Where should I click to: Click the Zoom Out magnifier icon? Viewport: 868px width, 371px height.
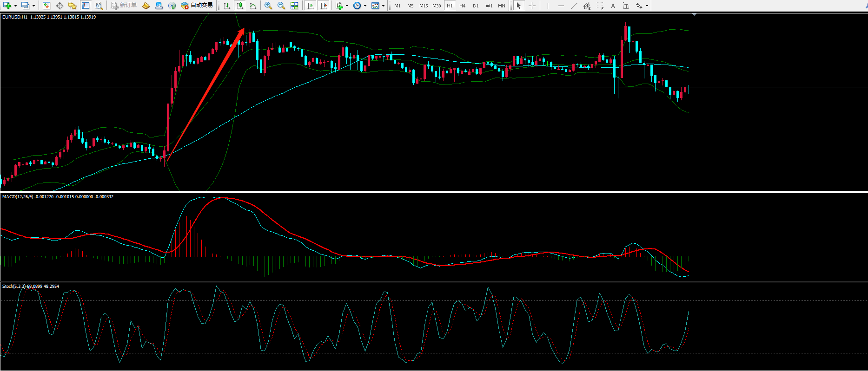click(x=281, y=6)
